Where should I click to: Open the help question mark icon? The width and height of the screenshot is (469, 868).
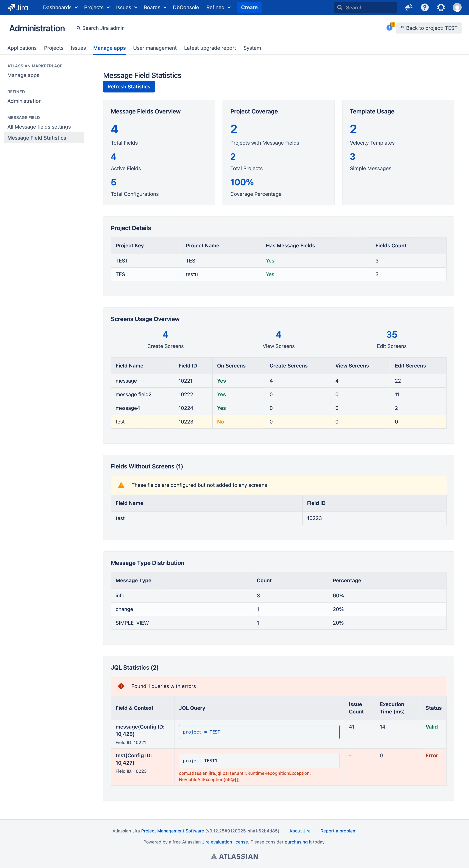425,7
